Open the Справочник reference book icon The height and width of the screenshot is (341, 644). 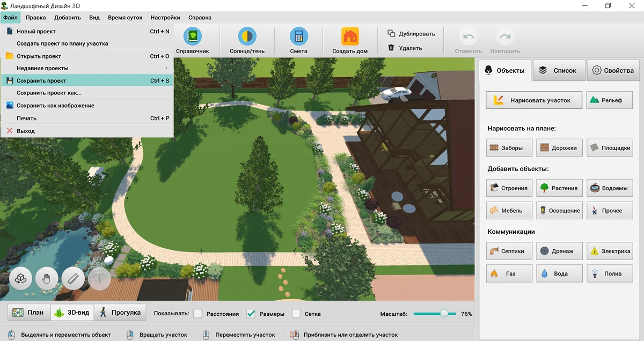tap(192, 36)
